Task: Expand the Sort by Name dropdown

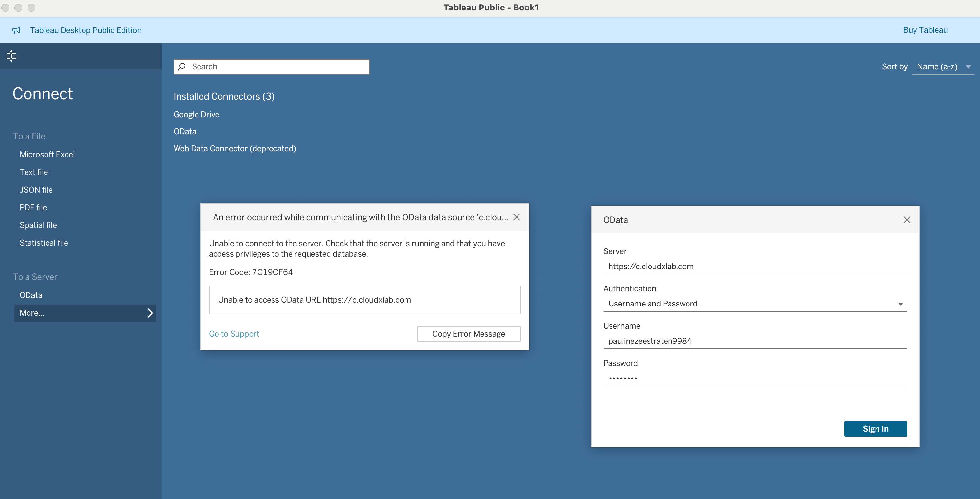Action: 942,67
